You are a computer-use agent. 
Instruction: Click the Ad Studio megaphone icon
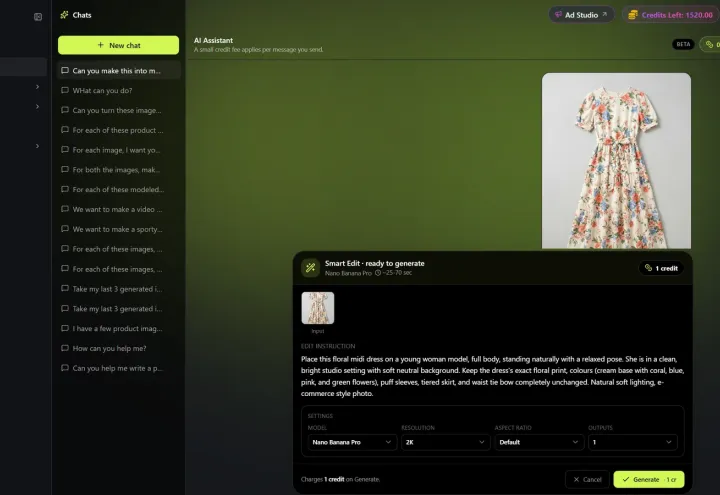(558, 15)
